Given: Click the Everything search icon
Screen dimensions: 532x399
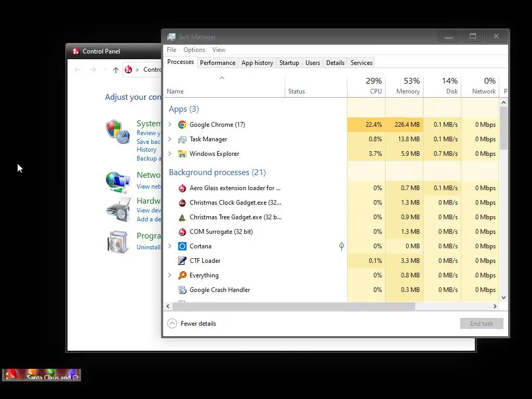Looking at the screenshot, I should 182,275.
